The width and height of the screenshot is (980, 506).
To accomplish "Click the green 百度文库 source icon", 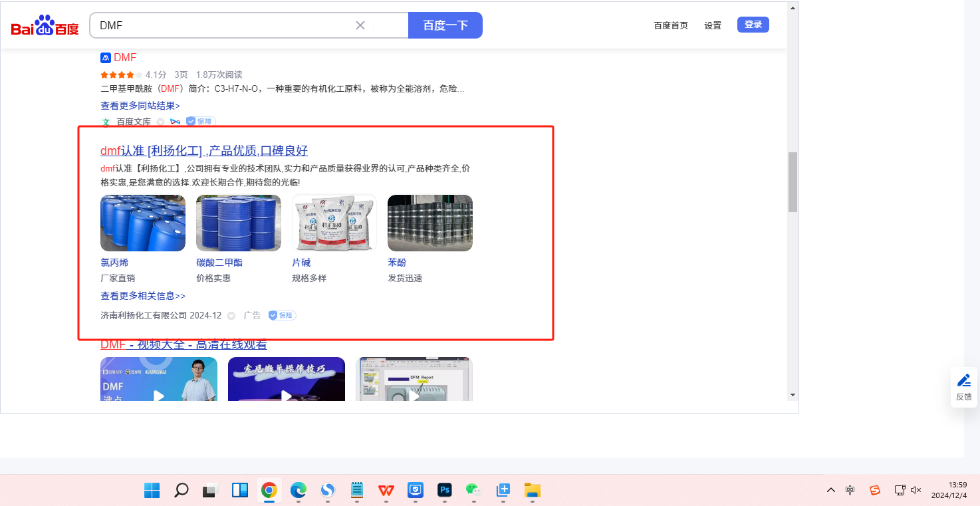I will [x=105, y=122].
